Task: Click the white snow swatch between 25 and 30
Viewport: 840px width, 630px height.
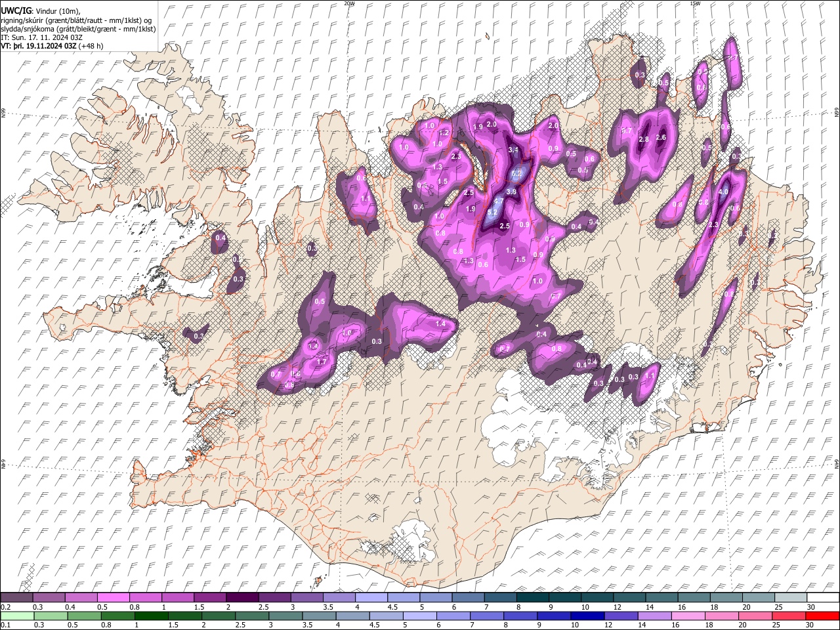Action: pyautogui.click(x=791, y=597)
